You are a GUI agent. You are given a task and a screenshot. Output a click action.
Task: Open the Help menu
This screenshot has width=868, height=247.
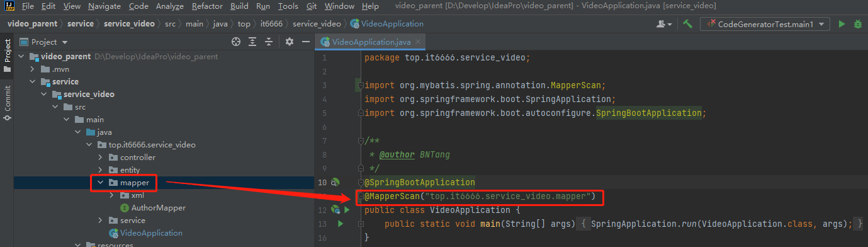tap(370, 6)
